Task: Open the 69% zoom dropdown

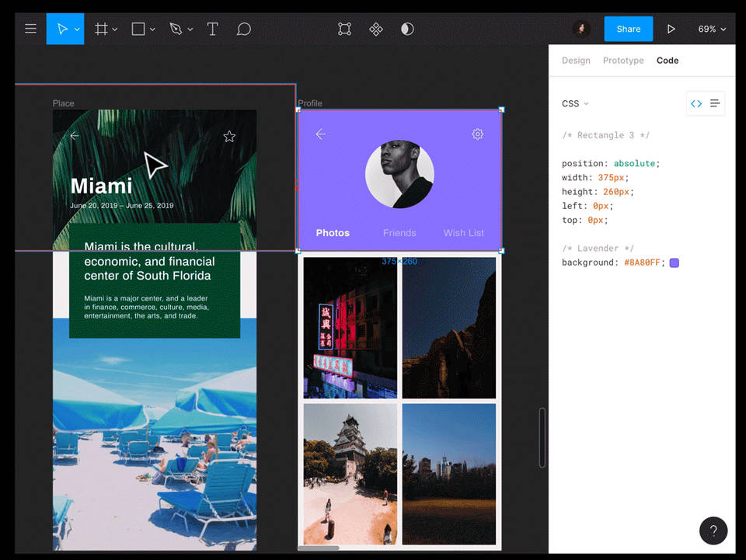Action: pyautogui.click(x=712, y=29)
